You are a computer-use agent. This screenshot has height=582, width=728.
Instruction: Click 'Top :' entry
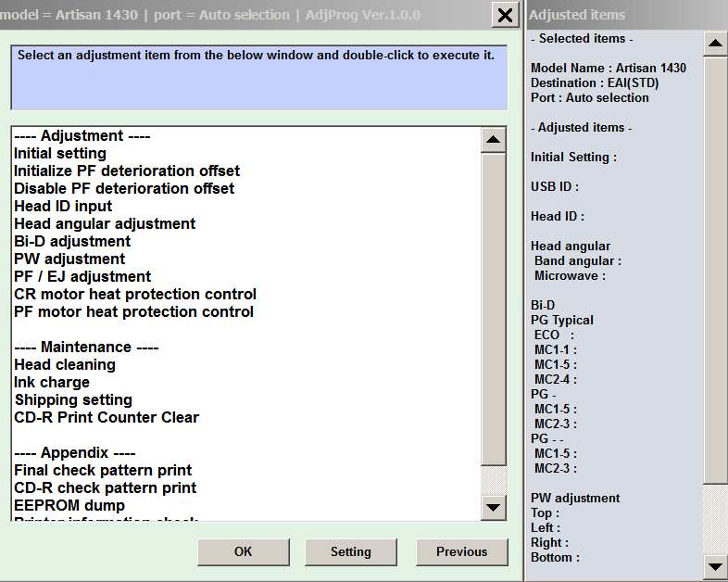point(545,512)
